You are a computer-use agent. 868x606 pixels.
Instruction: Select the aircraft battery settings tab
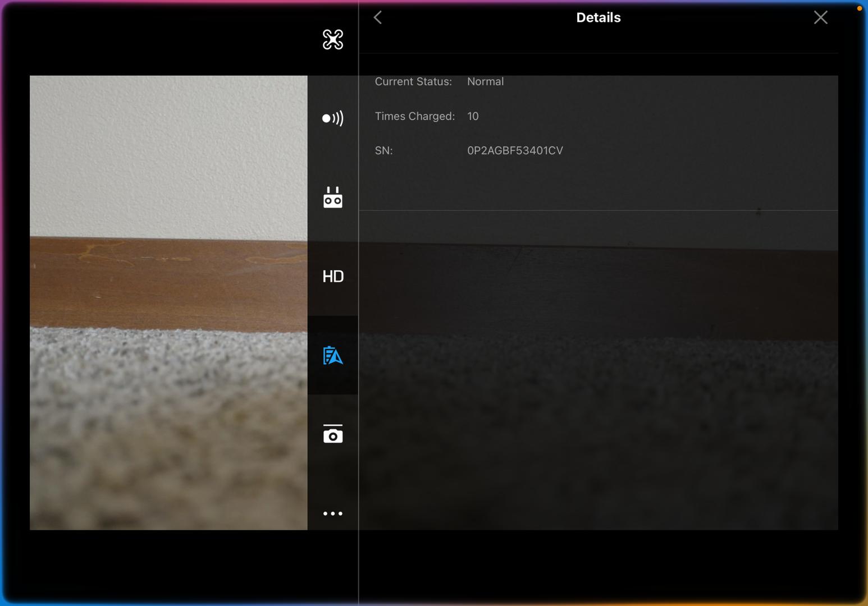tap(333, 355)
